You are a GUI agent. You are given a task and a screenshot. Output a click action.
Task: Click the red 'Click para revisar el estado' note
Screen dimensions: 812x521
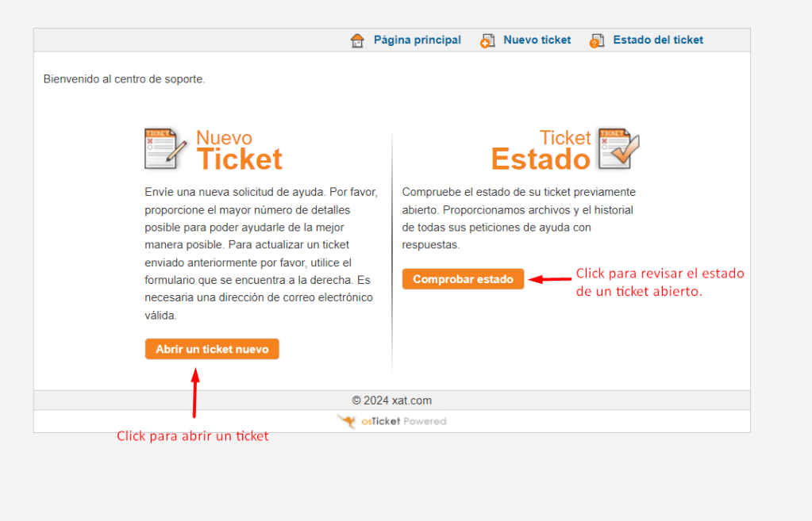660,282
